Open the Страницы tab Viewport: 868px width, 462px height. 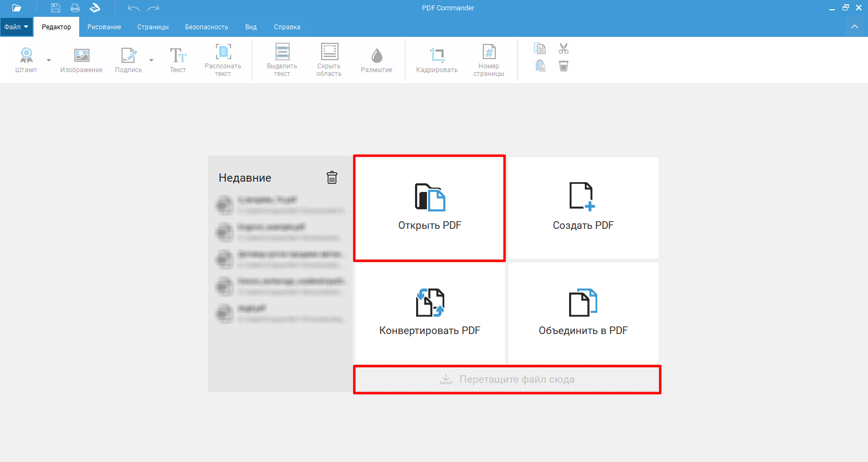click(153, 27)
